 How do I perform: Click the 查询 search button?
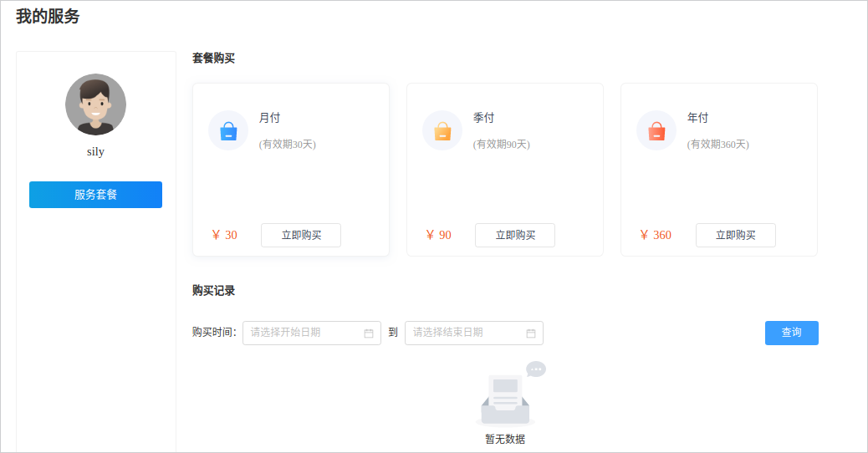(x=792, y=333)
